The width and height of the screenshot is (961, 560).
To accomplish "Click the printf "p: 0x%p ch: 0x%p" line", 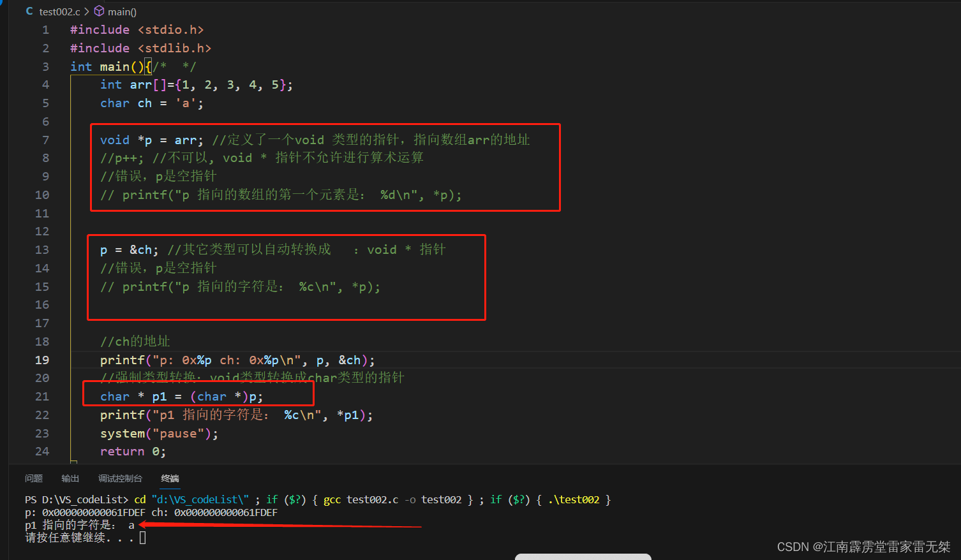I will (237, 360).
